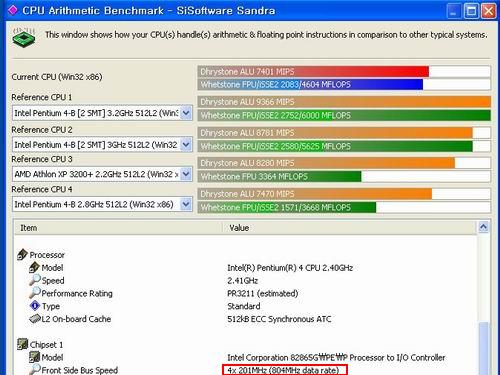The height and width of the screenshot is (375, 500).
Task: Click the 'Standard' type value
Action: click(244, 306)
